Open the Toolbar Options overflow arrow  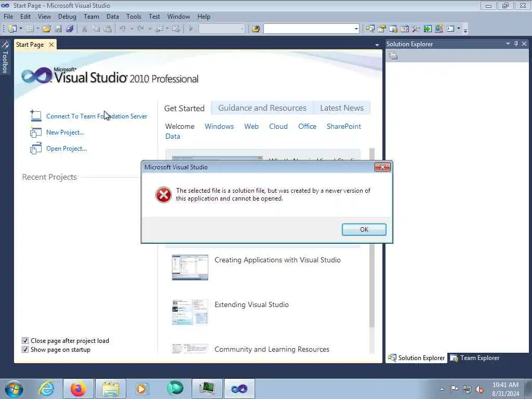(x=465, y=30)
